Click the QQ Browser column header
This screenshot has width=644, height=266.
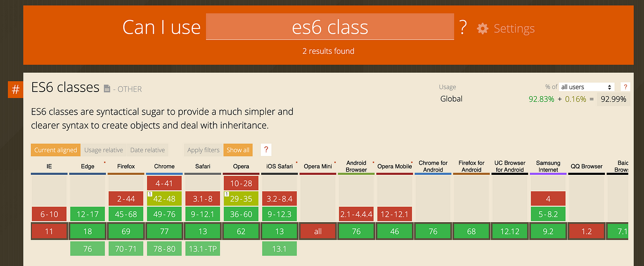pyautogui.click(x=586, y=166)
